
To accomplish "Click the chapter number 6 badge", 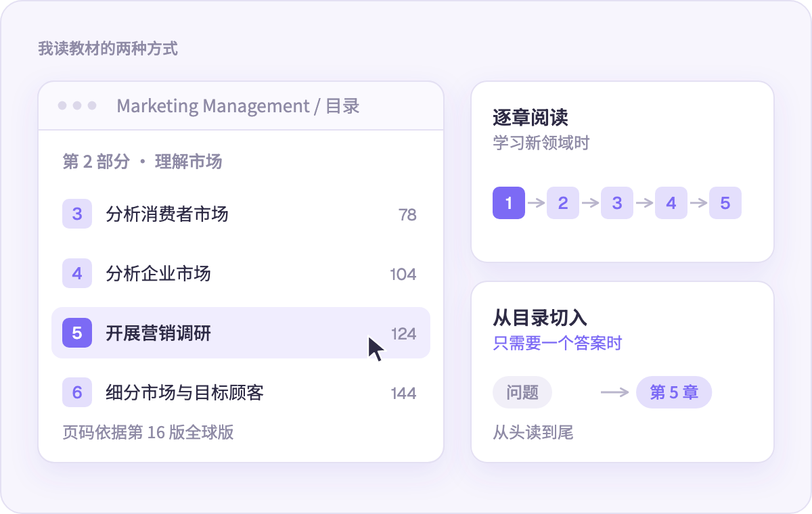I will (x=77, y=392).
